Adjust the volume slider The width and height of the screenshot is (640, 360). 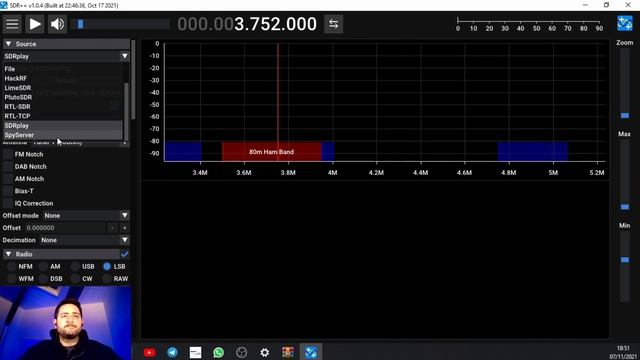pos(120,24)
